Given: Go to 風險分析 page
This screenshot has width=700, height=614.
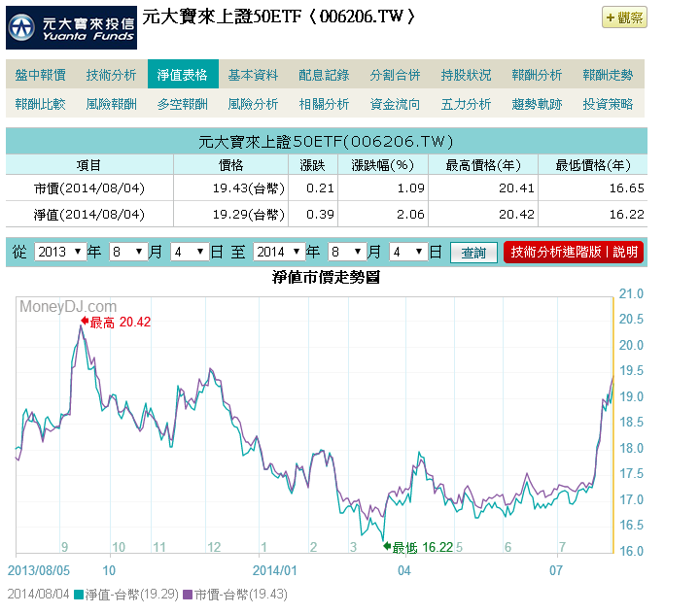Looking at the screenshot, I should coord(253,104).
